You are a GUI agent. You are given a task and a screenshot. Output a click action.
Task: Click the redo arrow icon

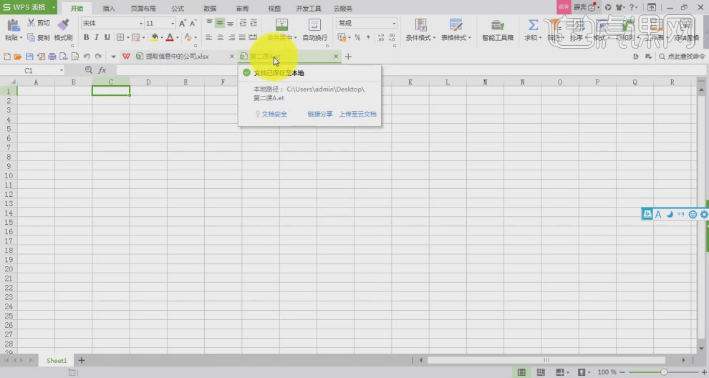98,57
